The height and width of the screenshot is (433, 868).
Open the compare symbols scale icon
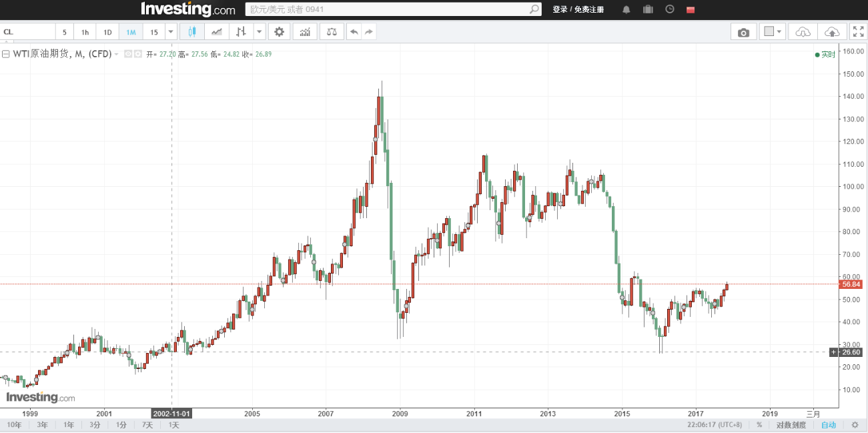332,32
